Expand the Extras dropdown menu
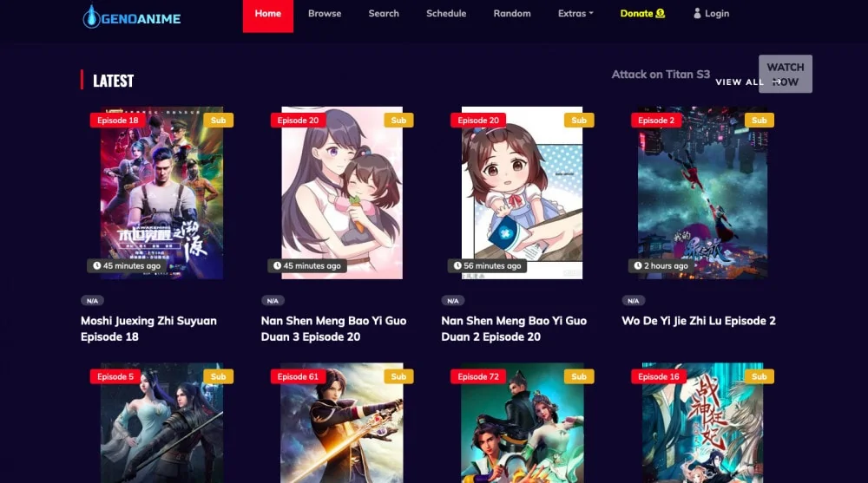This screenshot has height=483, width=868. (x=575, y=13)
